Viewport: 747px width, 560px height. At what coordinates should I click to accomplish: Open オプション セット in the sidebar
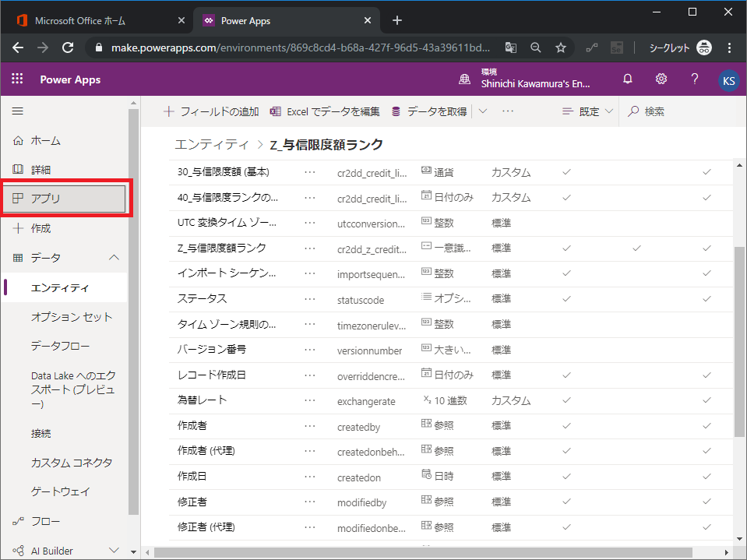coord(72,317)
